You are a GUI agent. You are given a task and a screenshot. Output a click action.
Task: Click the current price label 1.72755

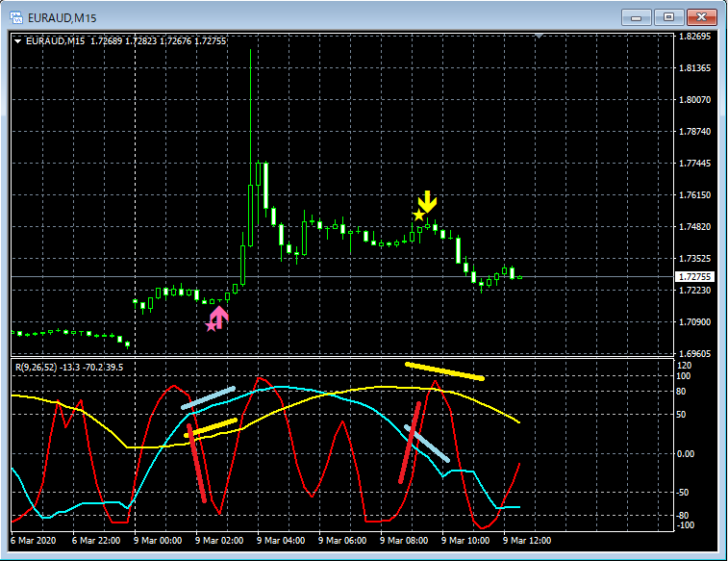point(694,277)
